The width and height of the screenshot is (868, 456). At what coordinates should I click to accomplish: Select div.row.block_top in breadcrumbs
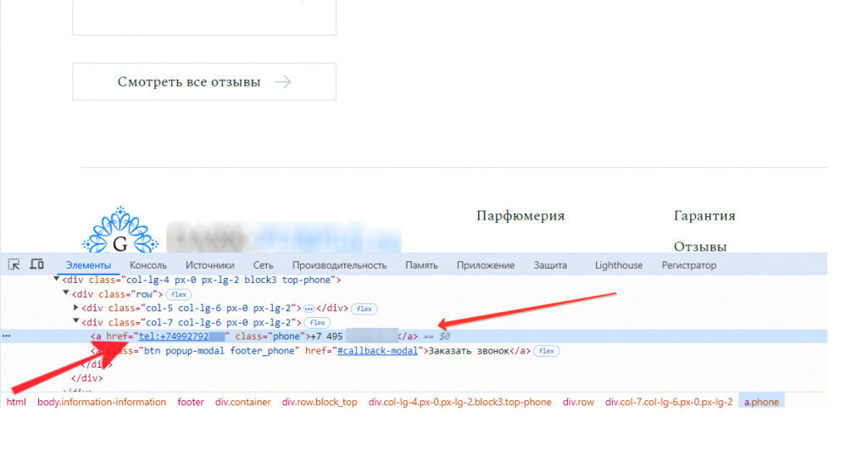(x=320, y=402)
